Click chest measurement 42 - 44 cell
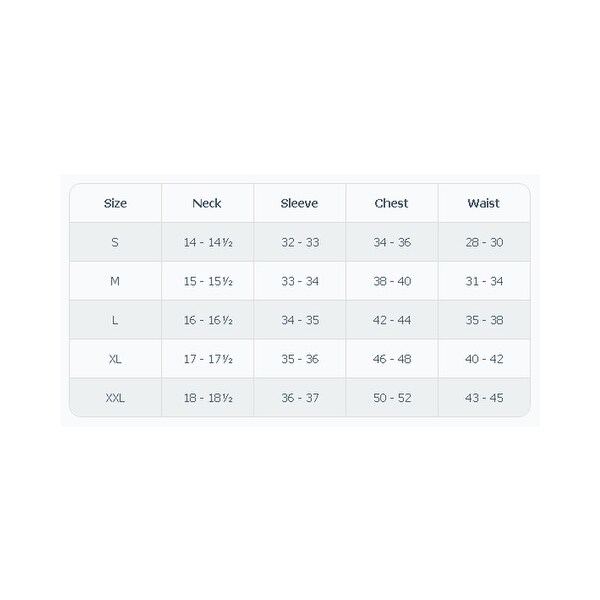 pyautogui.click(x=391, y=320)
